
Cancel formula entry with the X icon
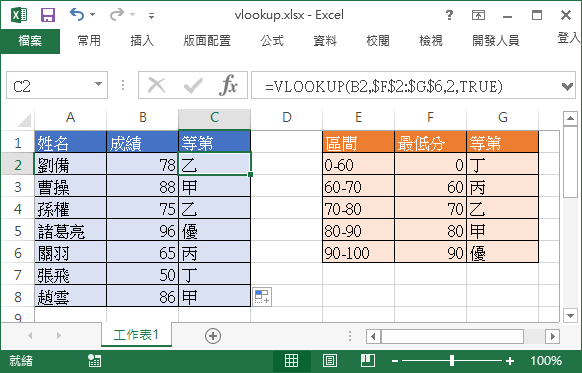[156, 85]
